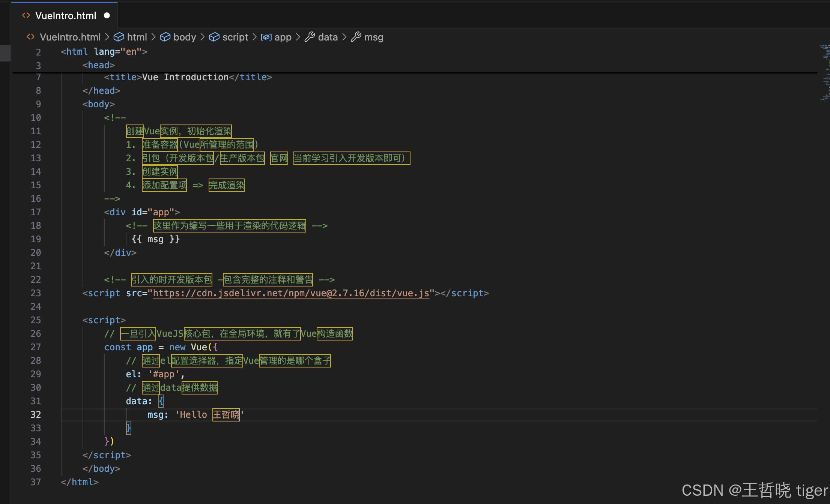Screen dimensions: 830x504
Task: Click the comment text 创建实例 on line 14
Action: tap(160, 172)
